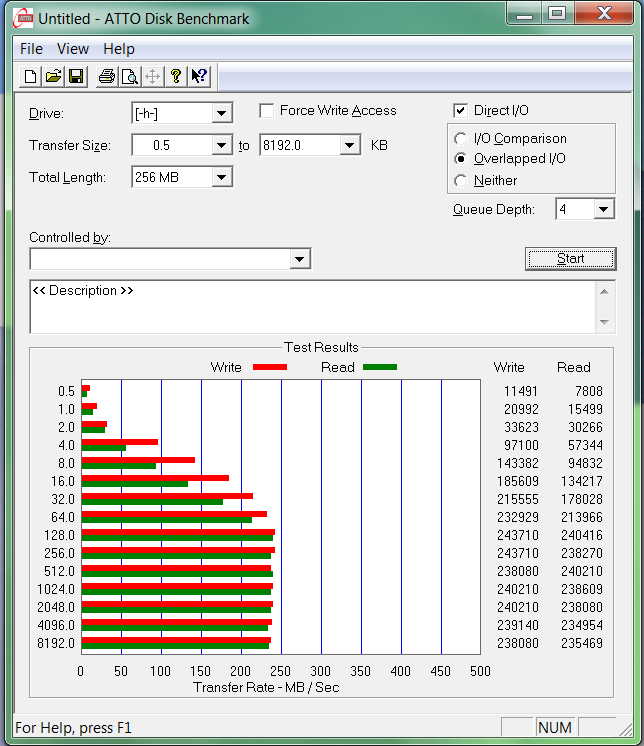The image size is (644, 746).
Task: Click the Description scrollbar down arrow
Action: [605, 322]
